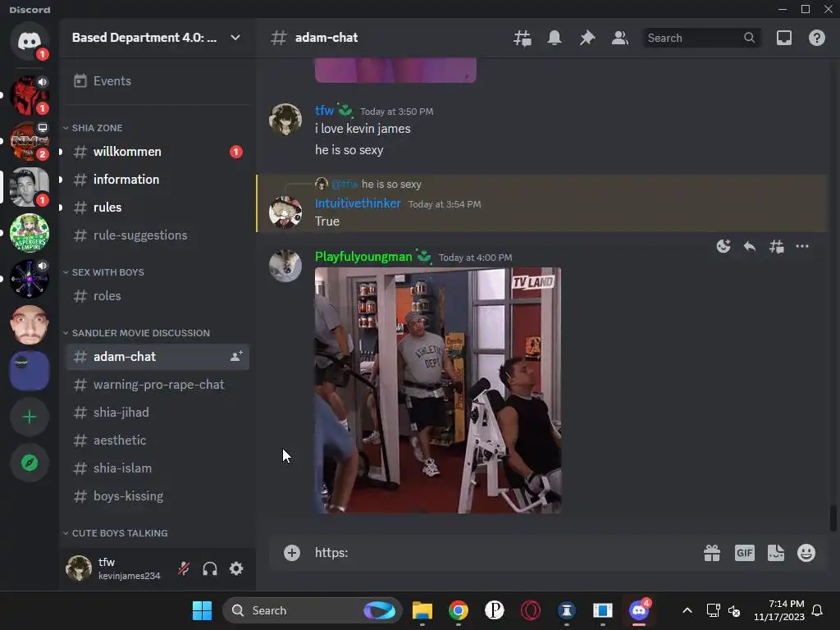Viewport: 840px width, 630px height.
Task: Reply to Playfulyoungman message
Action: pos(750,246)
